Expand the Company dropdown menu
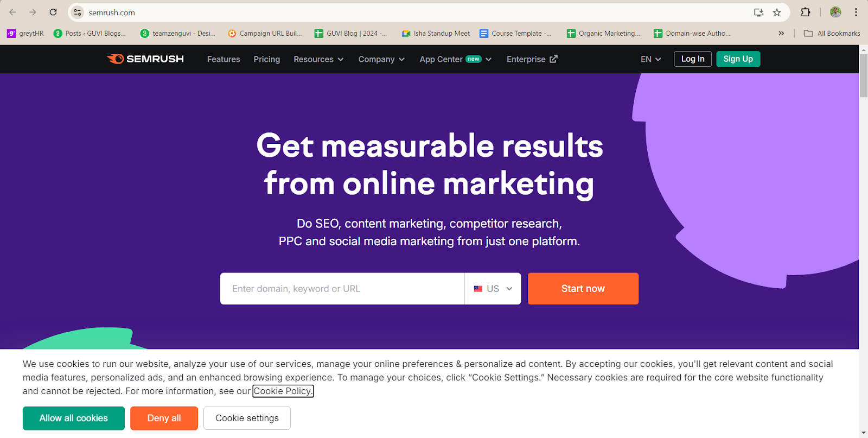This screenshot has height=438, width=868. (381, 59)
